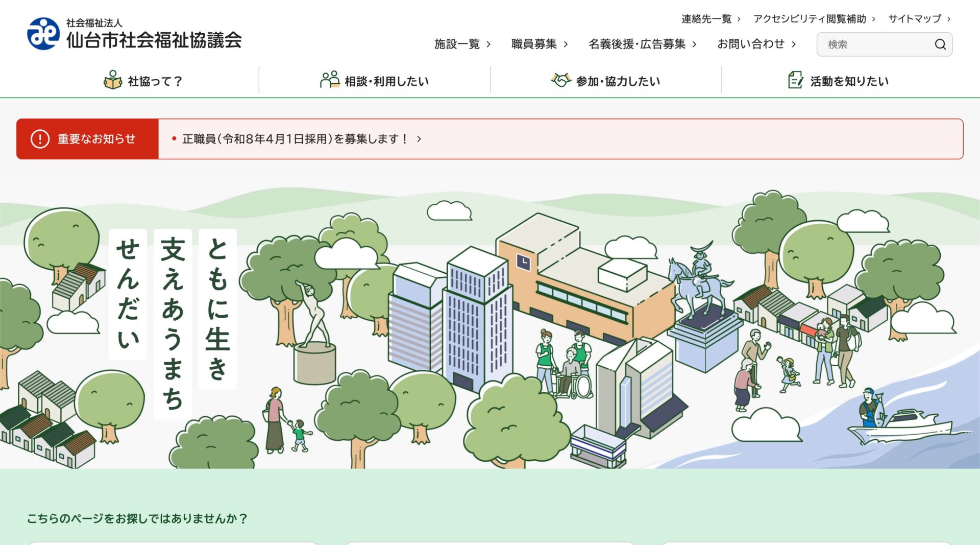980x545 pixels.
Task: Click the chevron next to サイトマップ
Action: [949, 19]
